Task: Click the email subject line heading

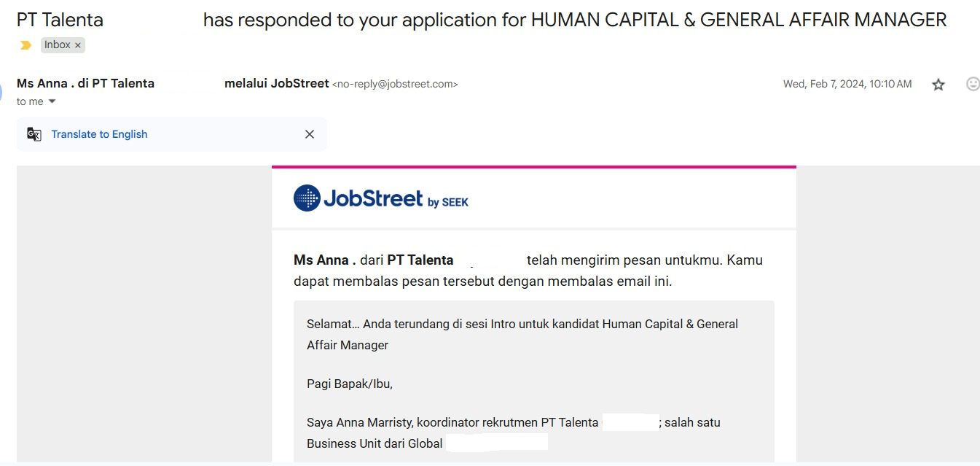Action: 482,20
